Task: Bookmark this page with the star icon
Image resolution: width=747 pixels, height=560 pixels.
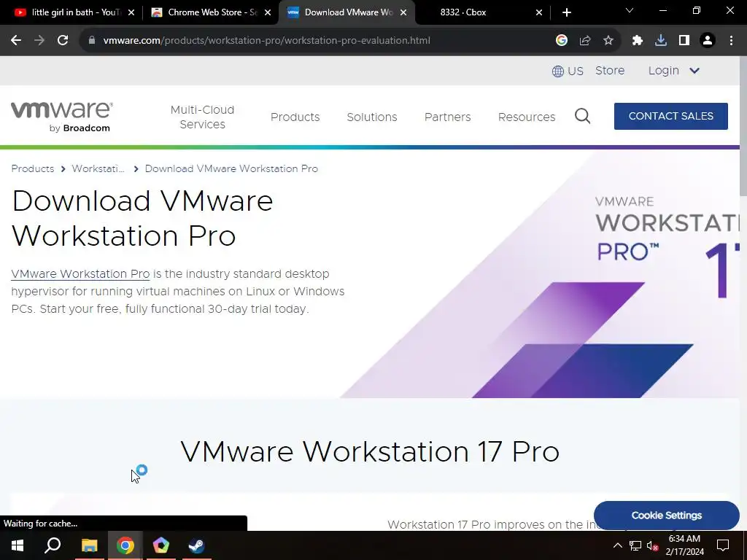Action: coord(608,41)
